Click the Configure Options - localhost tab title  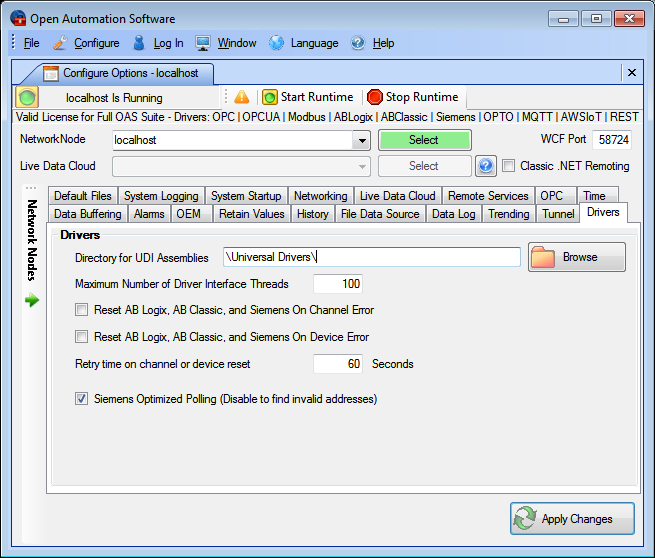(x=131, y=73)
